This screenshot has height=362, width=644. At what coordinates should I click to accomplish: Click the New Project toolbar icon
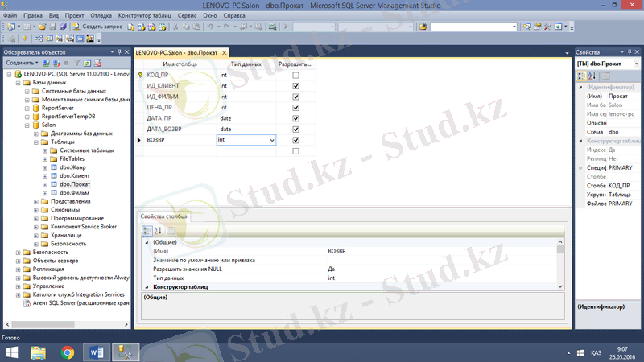pyautogui.click(x=11, y=27)
